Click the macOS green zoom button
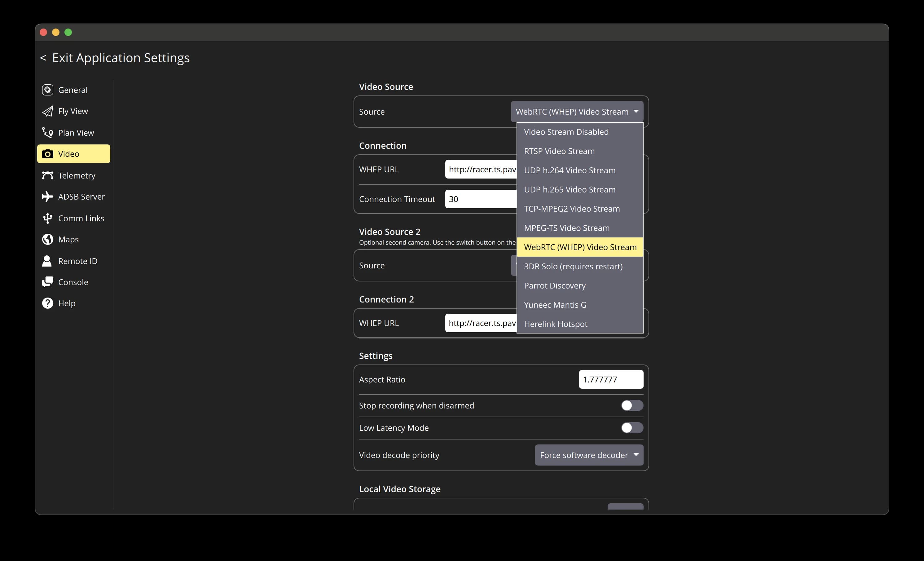Screen dimensions: 924x561 68,32
